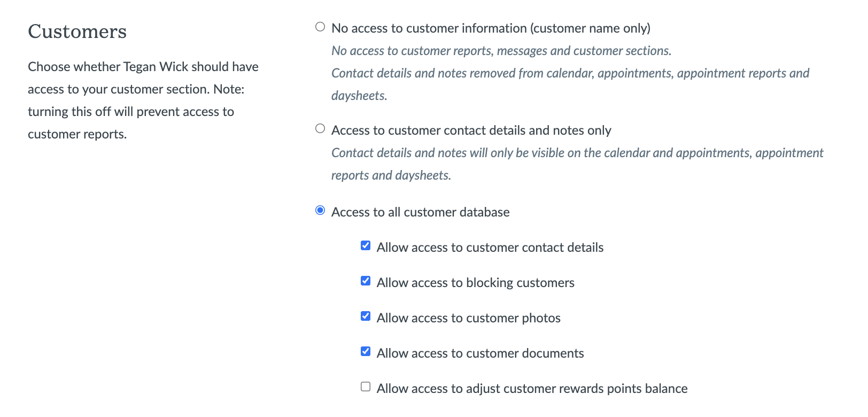Click the italic "No access to customer reports" note
Viewport: 868px width, 417px height.
tap(501, 51)
